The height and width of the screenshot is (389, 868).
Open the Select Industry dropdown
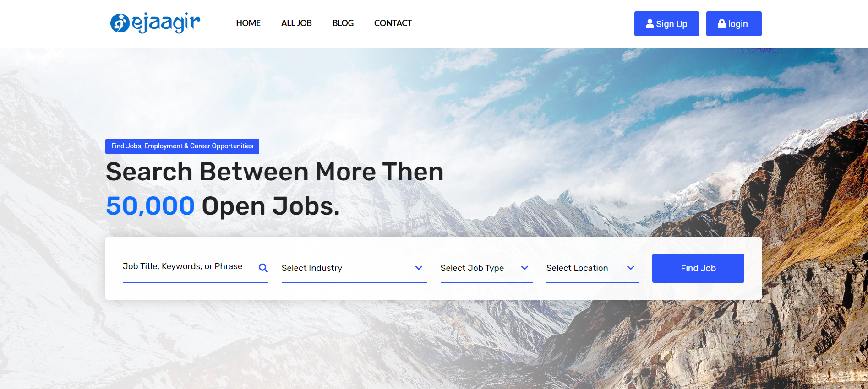[x=354, y=268]
